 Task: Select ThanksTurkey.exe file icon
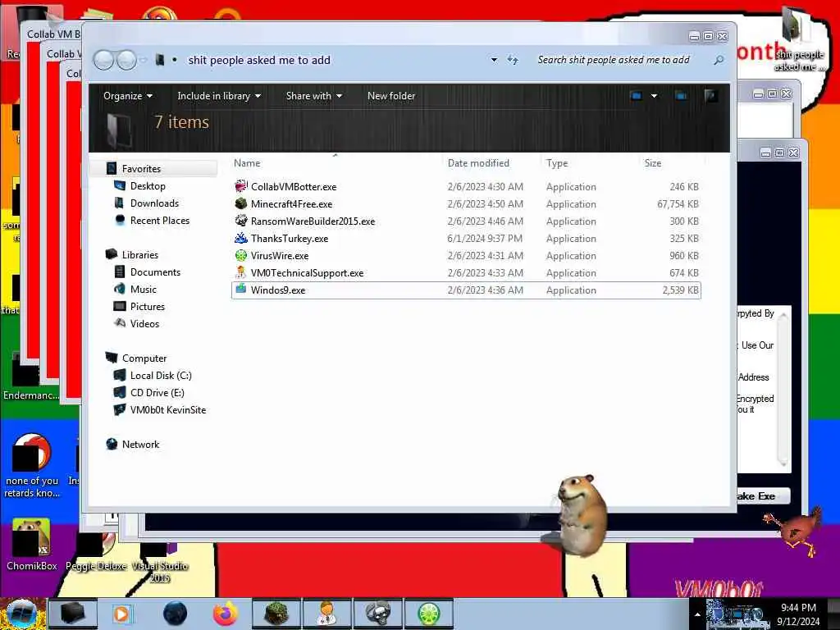(x=241, y=238)
